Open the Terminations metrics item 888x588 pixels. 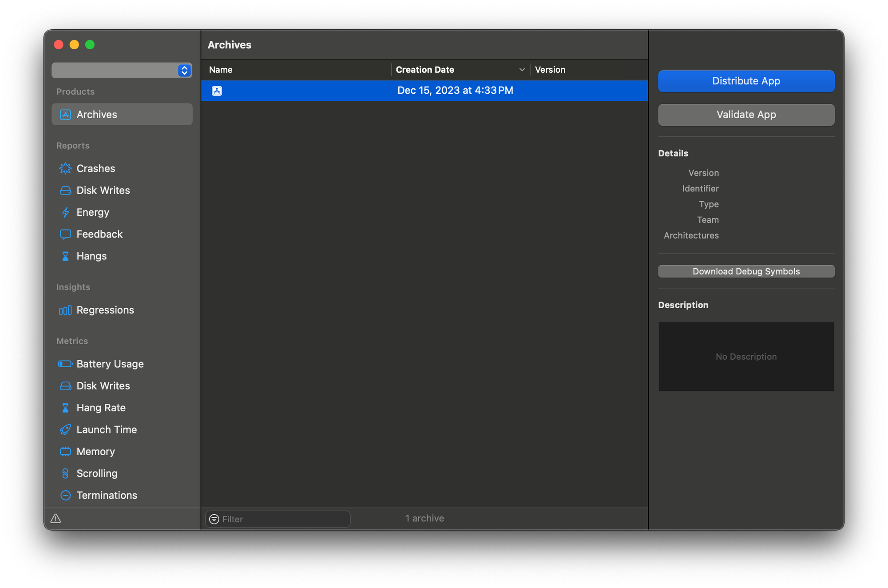[107, 495]
